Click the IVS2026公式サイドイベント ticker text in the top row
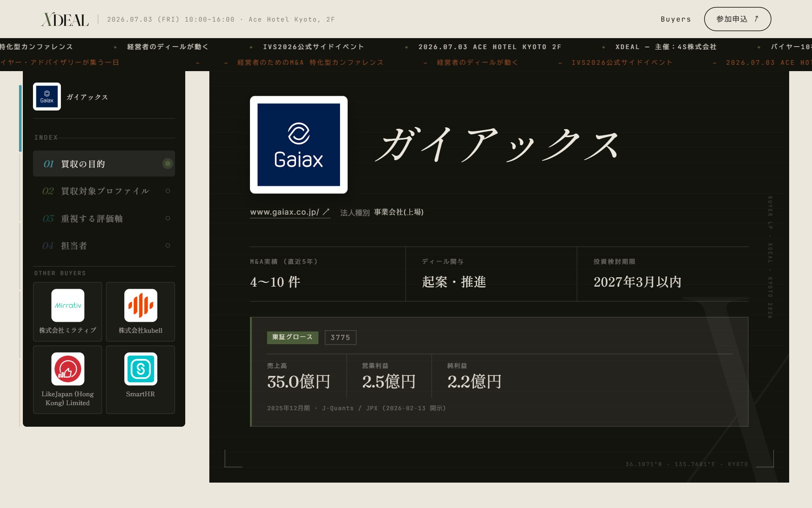Image resolution: width=812 pixels, height=508 pixels. (313, 47)
